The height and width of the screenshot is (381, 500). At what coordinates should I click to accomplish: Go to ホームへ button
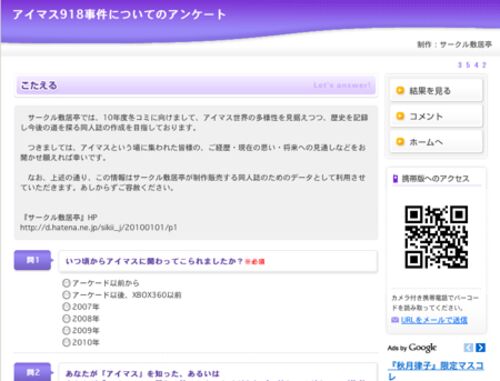pos(436,142)
